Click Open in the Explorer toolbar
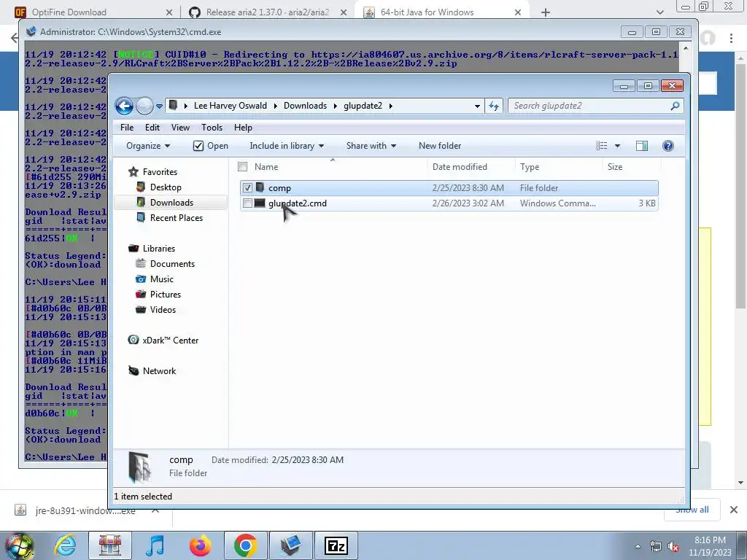Viewport: 747px width, 560px height. coord(211,146)
